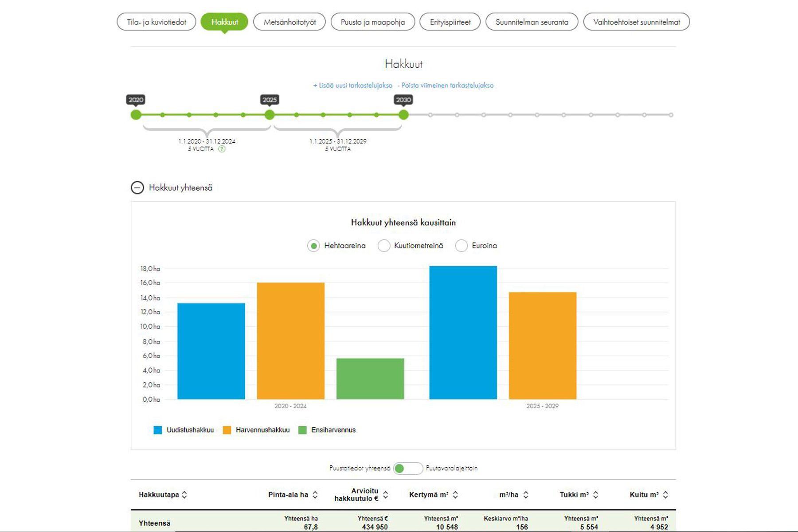Viewport: 798px width, 532px height.
Task: Click the 2030 timeline marker
Action: click(403, 115)
